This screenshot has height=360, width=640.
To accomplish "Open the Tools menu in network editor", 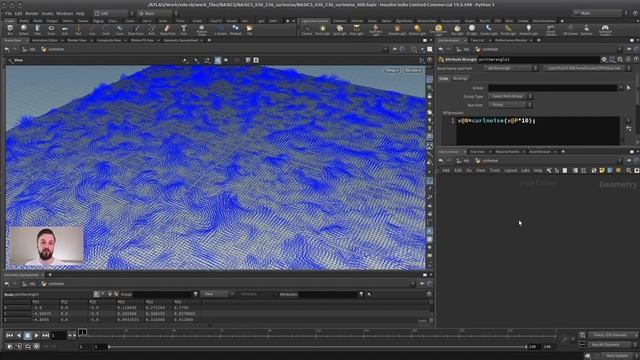I will [495, 171].
